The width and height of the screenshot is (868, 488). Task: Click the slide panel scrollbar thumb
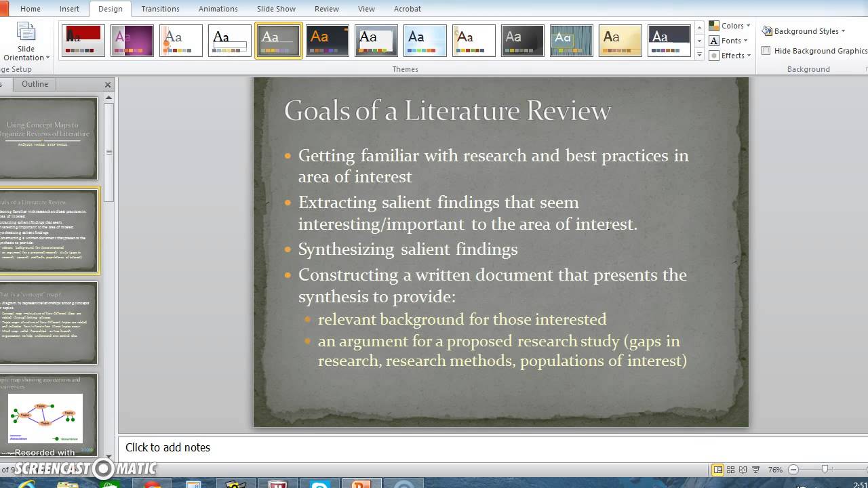coord(108,152)
